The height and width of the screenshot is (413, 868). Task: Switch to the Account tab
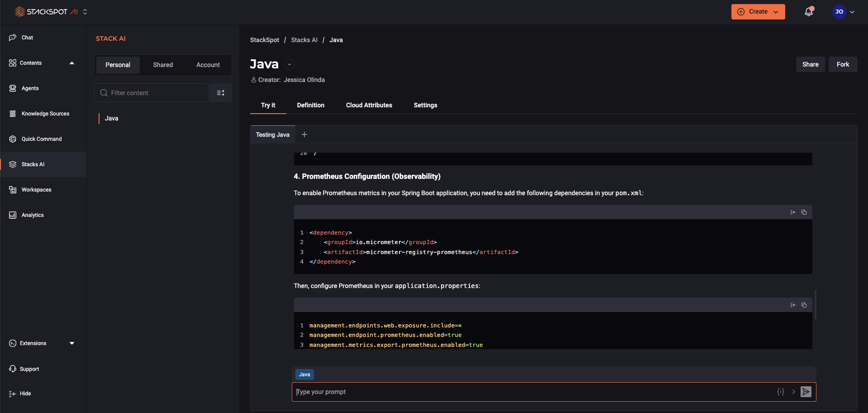(208, 65)
